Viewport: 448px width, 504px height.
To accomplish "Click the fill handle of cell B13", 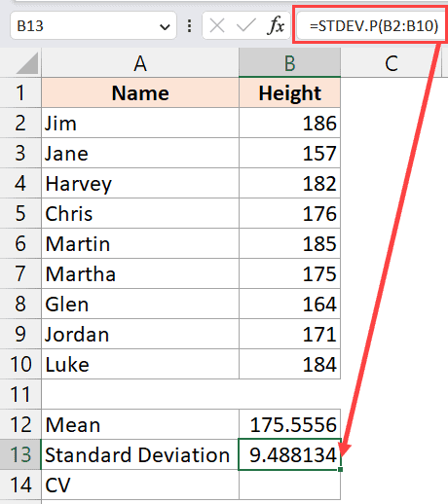I will (x=340, y=469).
